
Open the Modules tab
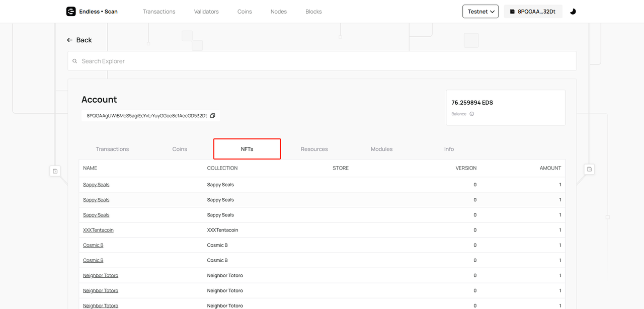coord(381,149)
